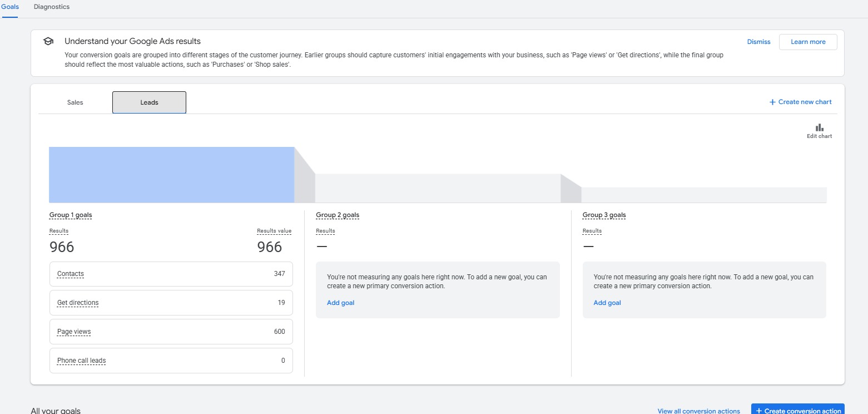Click Create new chart
Viewport: 868px width, 414px height.
coord(800,102)
